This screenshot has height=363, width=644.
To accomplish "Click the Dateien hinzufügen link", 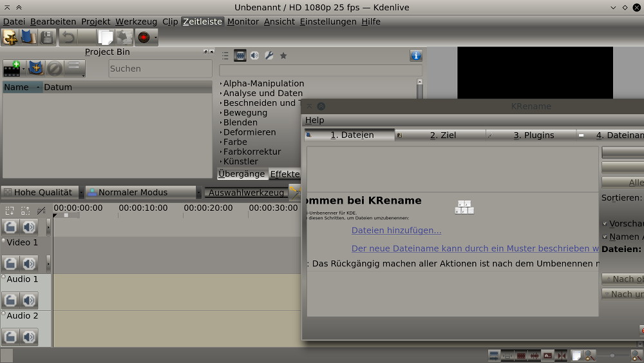I will coord(396,230).
